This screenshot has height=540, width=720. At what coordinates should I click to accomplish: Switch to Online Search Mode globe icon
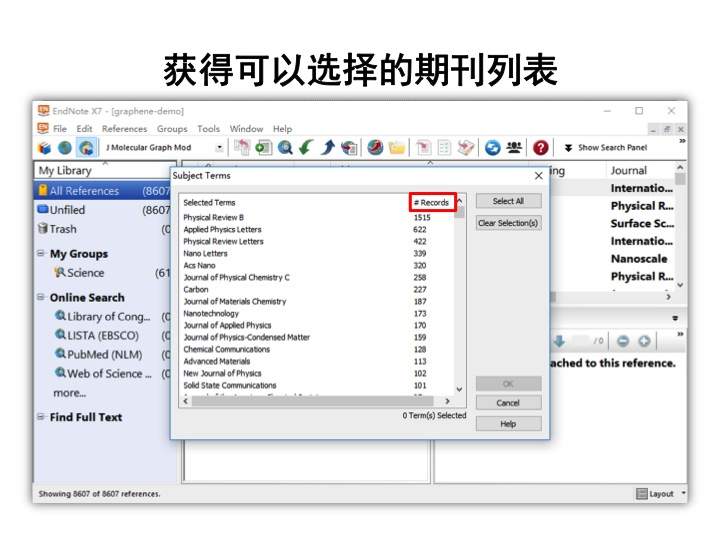65,147
